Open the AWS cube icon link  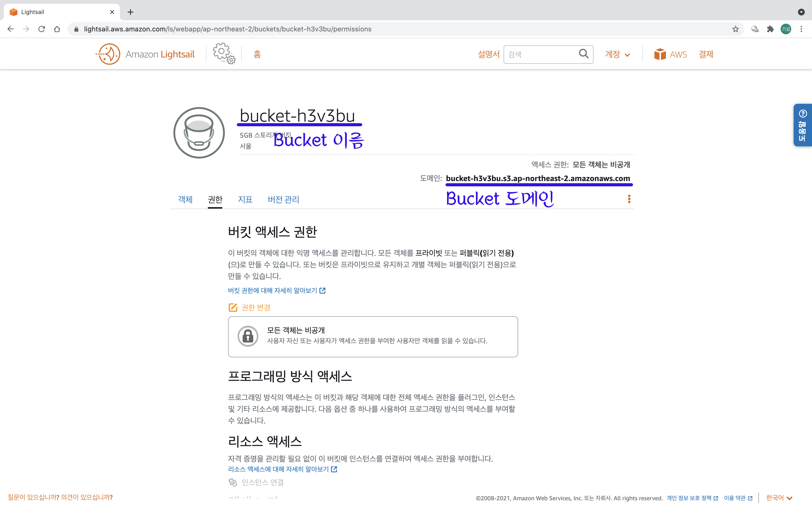tap(660, 54)
